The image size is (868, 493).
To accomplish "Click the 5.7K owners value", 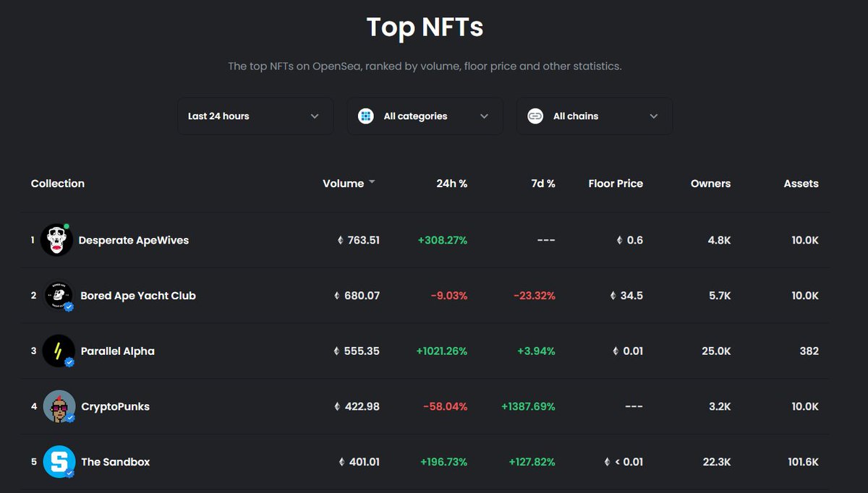I will (719, 296).
